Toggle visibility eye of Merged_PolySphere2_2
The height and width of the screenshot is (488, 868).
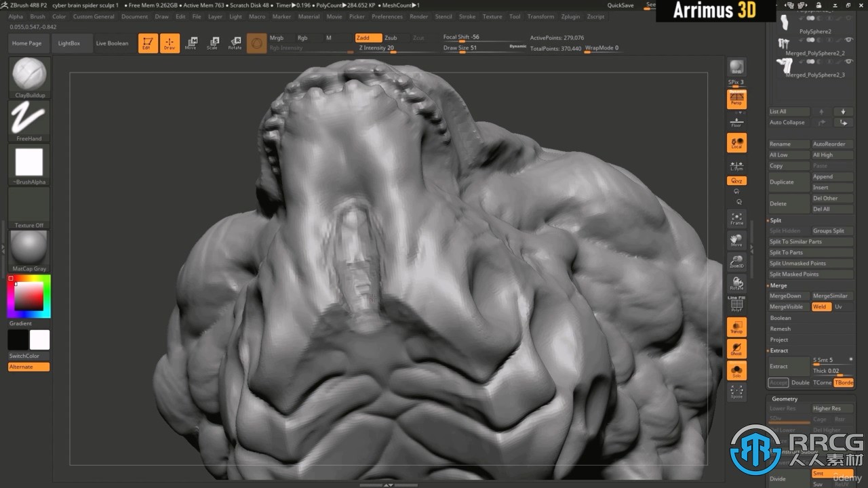[849, 41]
